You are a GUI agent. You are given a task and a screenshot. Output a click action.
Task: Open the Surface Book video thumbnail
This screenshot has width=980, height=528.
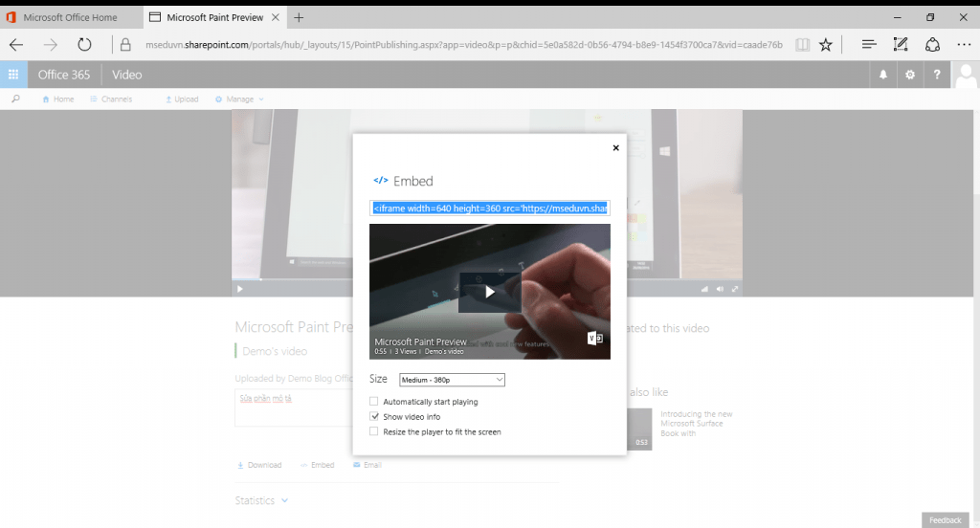638,429
